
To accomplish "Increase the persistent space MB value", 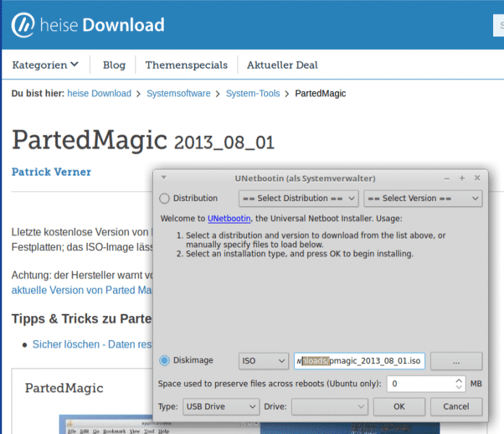I will point(458,380).
